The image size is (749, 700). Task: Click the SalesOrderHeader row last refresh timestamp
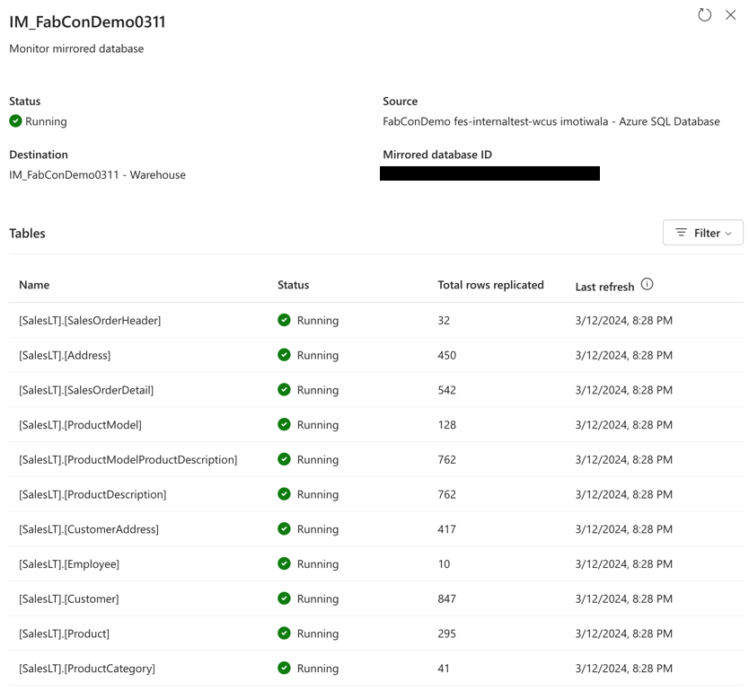click(x=624, y=321)
